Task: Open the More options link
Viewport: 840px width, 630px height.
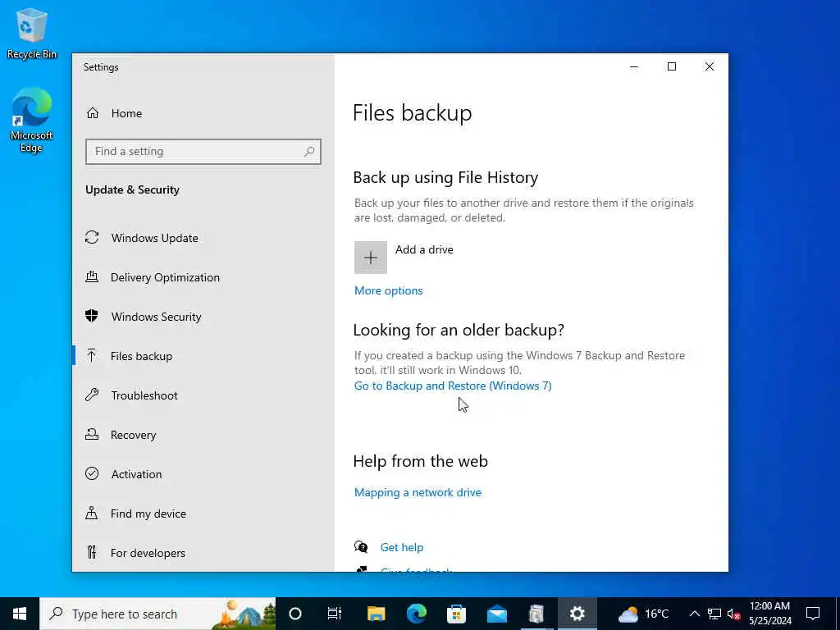Action: point(388,291)
